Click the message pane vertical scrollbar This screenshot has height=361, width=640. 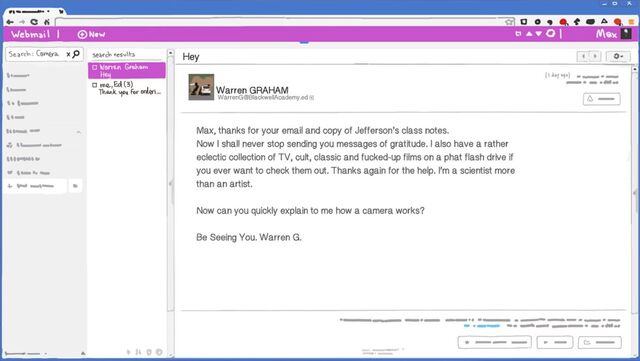635,192
